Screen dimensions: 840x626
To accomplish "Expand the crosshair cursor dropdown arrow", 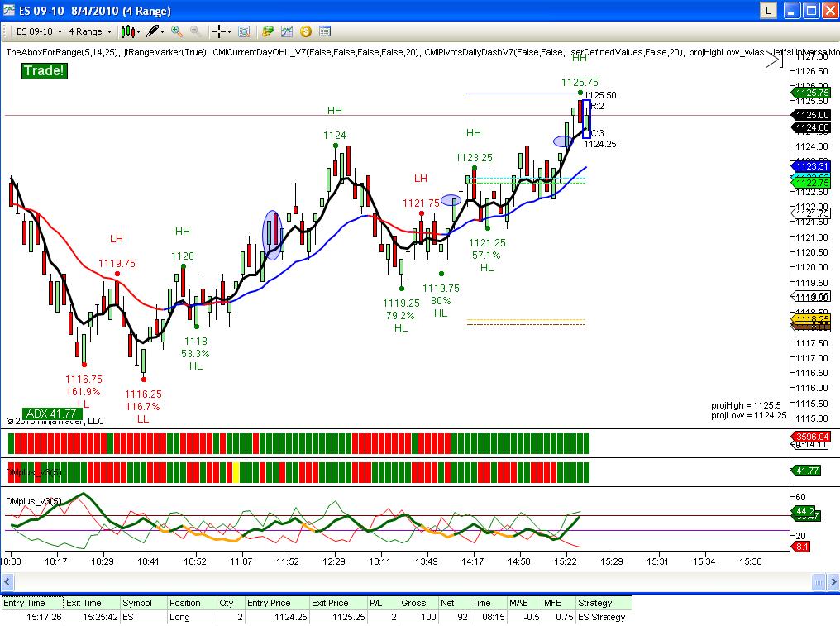I will click(x=229, y=32).
